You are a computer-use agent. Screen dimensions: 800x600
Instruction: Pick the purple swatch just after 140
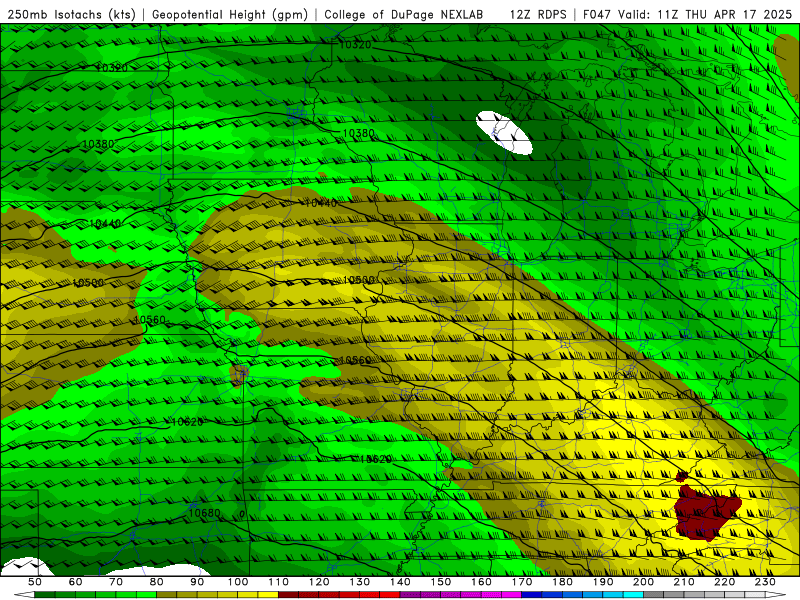(x=410, y=595)
